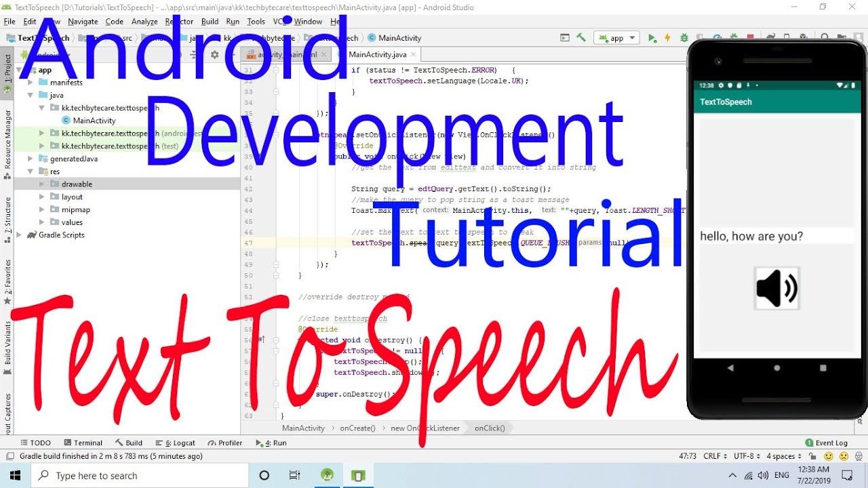Open the UTF-8 encoding dropdown
868x488 pixels.
747,456
